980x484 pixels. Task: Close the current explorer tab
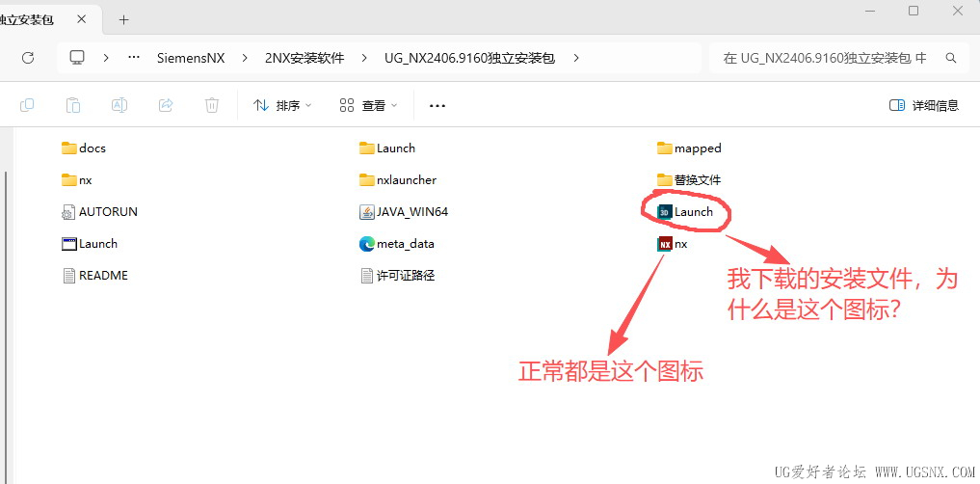pyautogui.click(x=81, y=19)
